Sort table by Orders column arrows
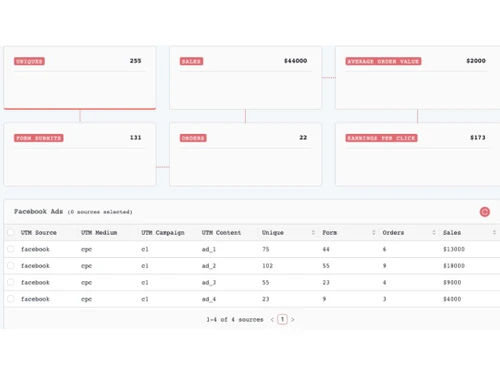Image resolution: width=500 pixels, height=375 pixels. pyautogui.click(x=434, y=232)
